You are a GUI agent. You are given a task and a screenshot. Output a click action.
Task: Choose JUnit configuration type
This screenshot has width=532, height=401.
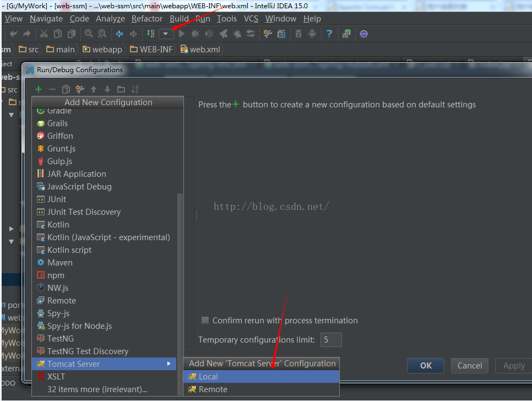104,199
